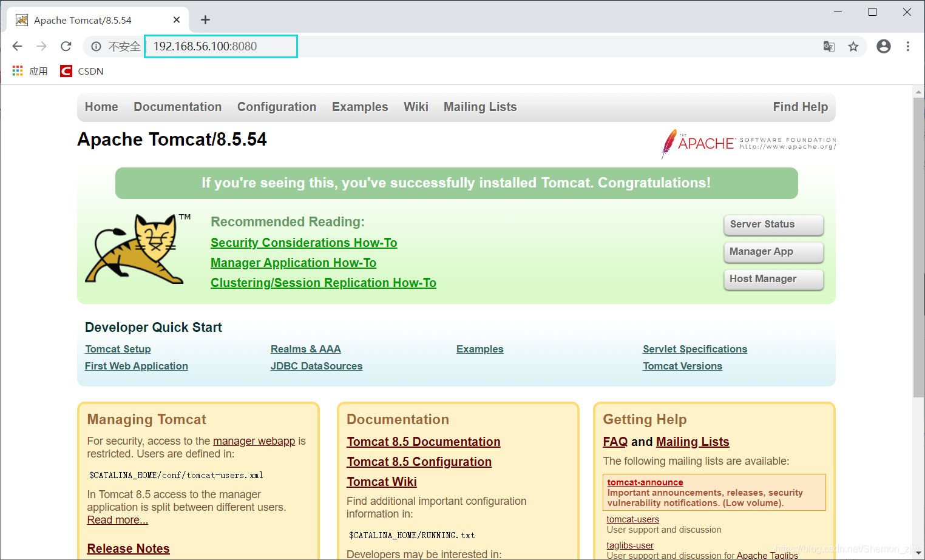
Task: Select the Apache Tomcat/8.5.54 browser tab
Action: pyautogui.click(x=97, y=20)
